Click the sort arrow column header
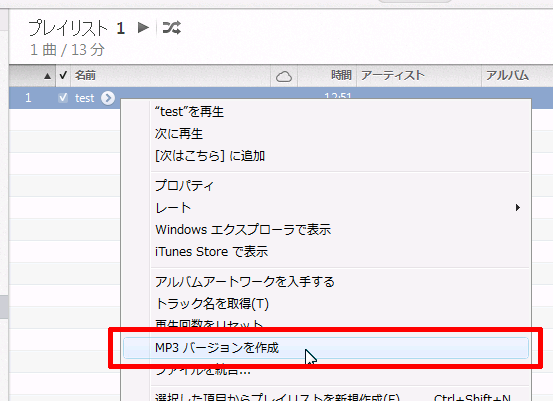This screenshot has height=401, width=553. click(47, 76)
